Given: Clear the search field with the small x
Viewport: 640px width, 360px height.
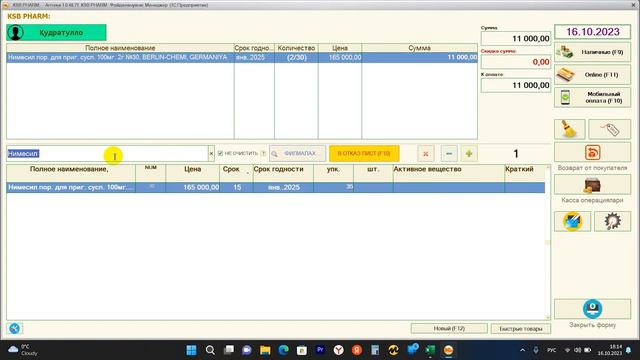Looking at the screenshot, I should (x=211, y=154).
